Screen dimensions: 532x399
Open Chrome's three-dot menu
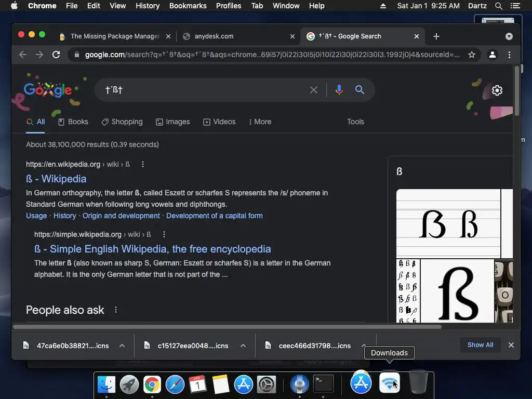[x=509, y=55]
